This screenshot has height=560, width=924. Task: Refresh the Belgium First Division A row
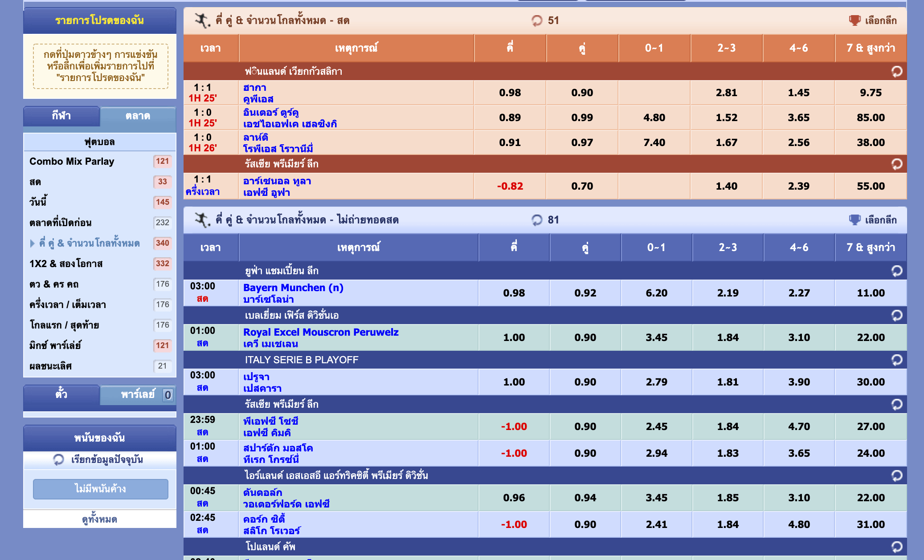(x=896, y=315)
